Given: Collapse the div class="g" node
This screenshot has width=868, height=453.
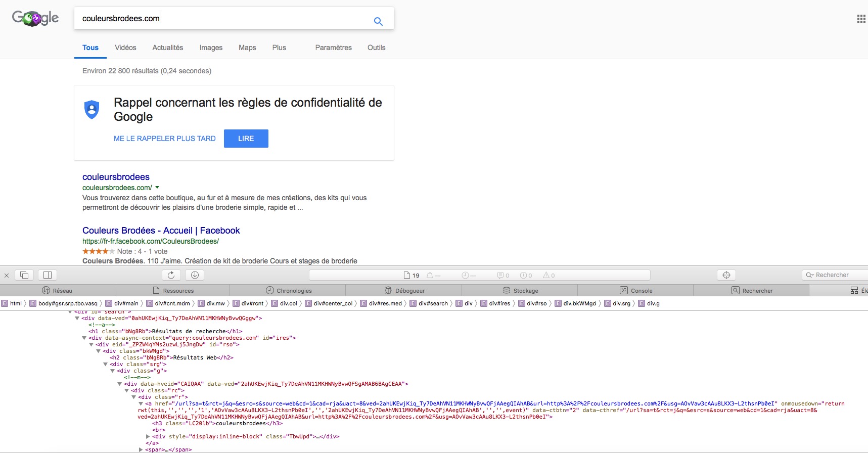Looking at the screenshot, I should coord(113,371).
